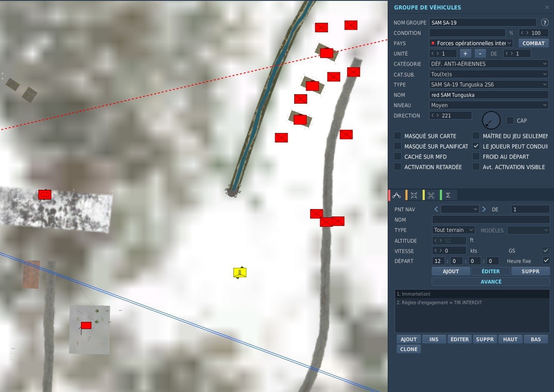The image size is (554, 392).
Task: Open the yellow-marked drone icon tab
Action: (431, 195)
